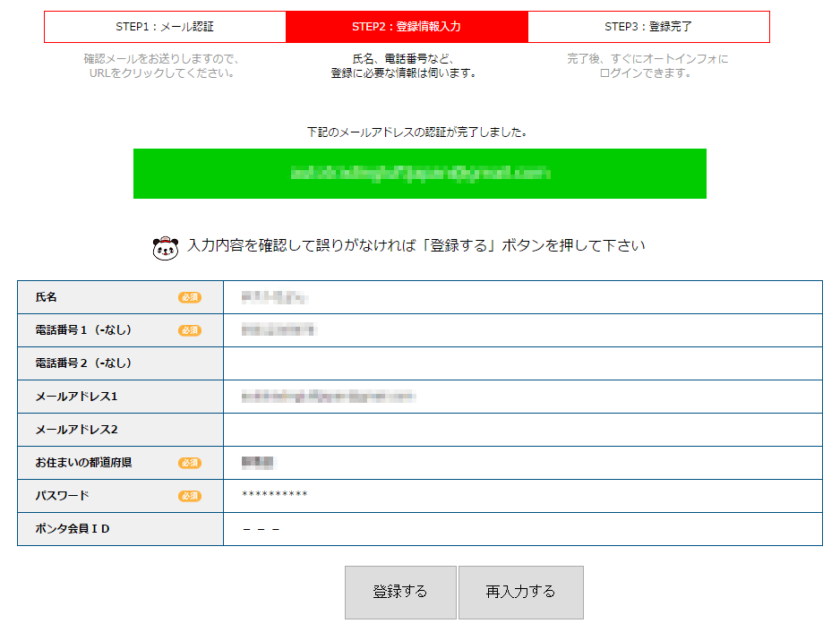
Task: Click the 入力内容を確認して instruction heading
Action: [416, 245]
